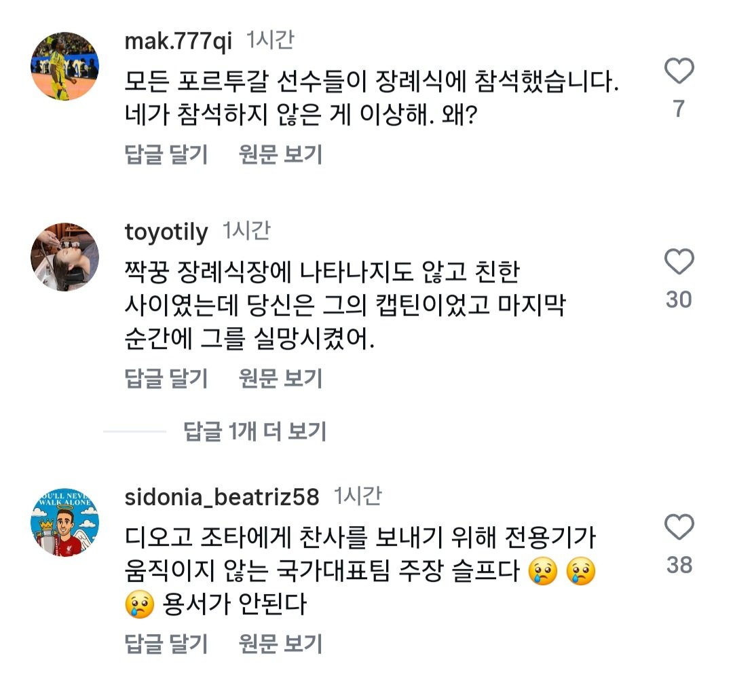This screenshot has width=733, height=700.
Task: Click the 30 like count
Action: pyautogui.click(x=679, y=299)
